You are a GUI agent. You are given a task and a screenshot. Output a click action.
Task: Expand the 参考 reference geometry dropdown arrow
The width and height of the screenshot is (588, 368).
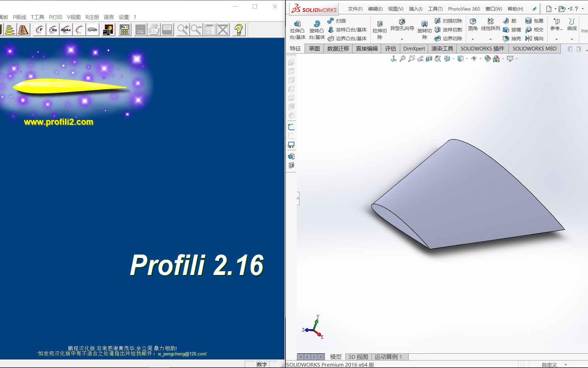tap(557, 39)
